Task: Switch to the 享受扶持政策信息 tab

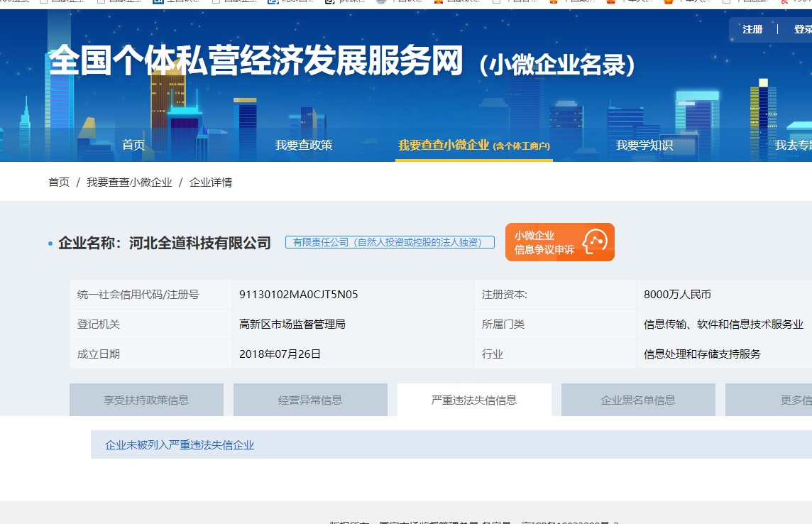Action: click(146, 400)
